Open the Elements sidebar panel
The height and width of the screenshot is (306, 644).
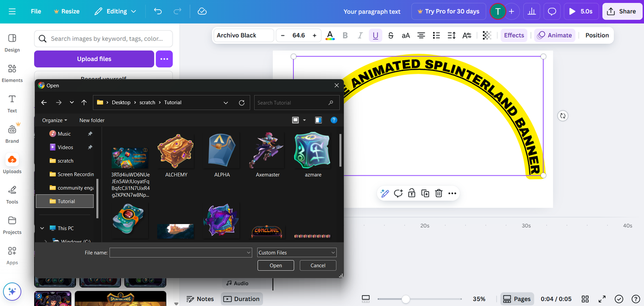pos(12,73)
